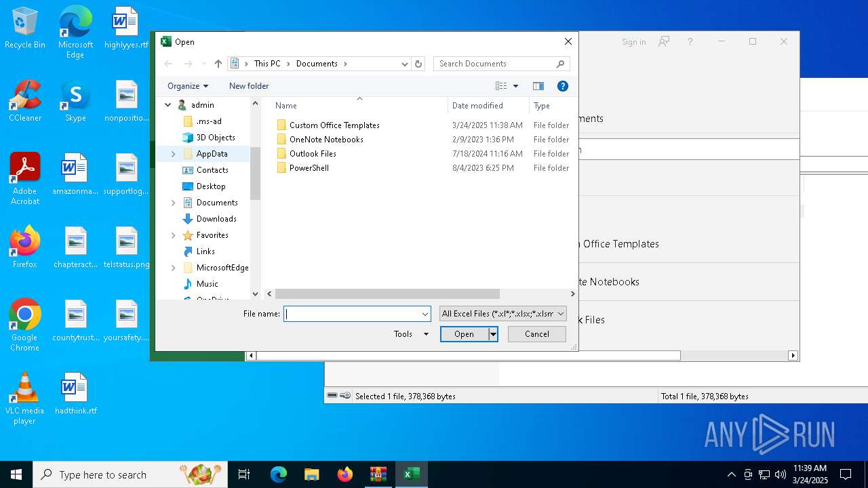Click the Excel icon in taskbar
This screenshot has height=488, width=868.
[411, 474]
